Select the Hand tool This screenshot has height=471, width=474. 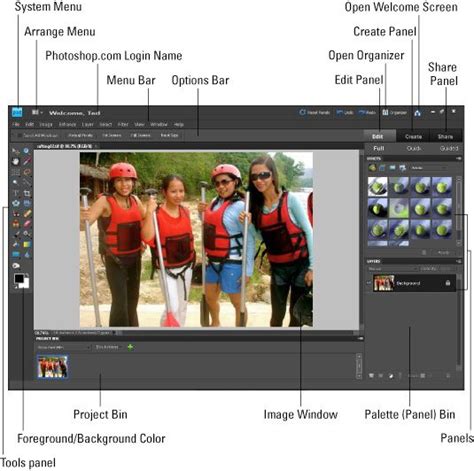(16, 161)
